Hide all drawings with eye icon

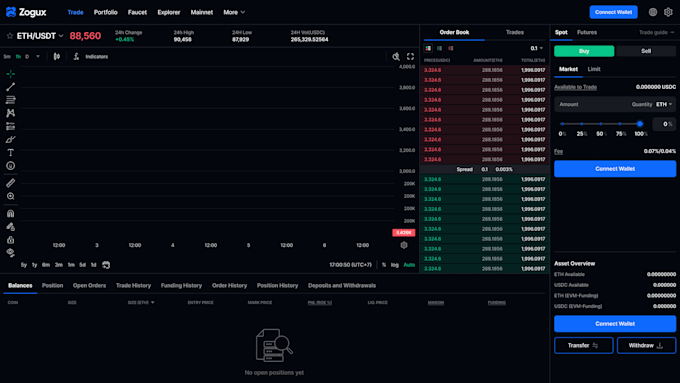(x=10, y=253)
